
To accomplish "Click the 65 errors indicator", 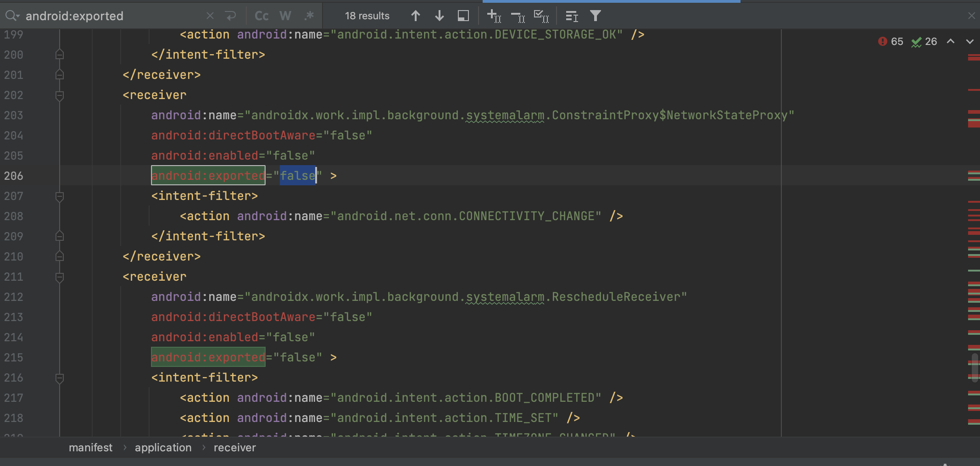I will click(890, 42).
